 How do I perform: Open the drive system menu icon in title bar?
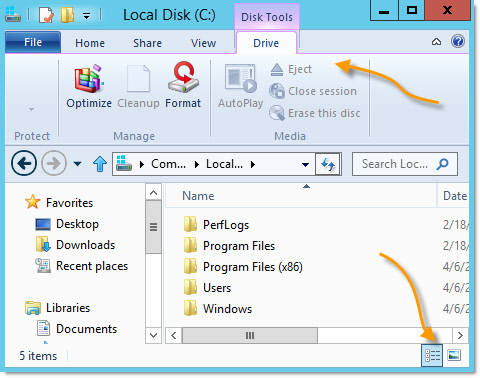[x=13, y=15]
